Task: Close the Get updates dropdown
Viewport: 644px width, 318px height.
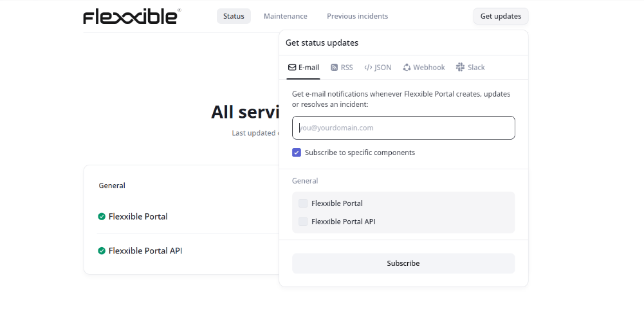Action: [x=501, y=16]
